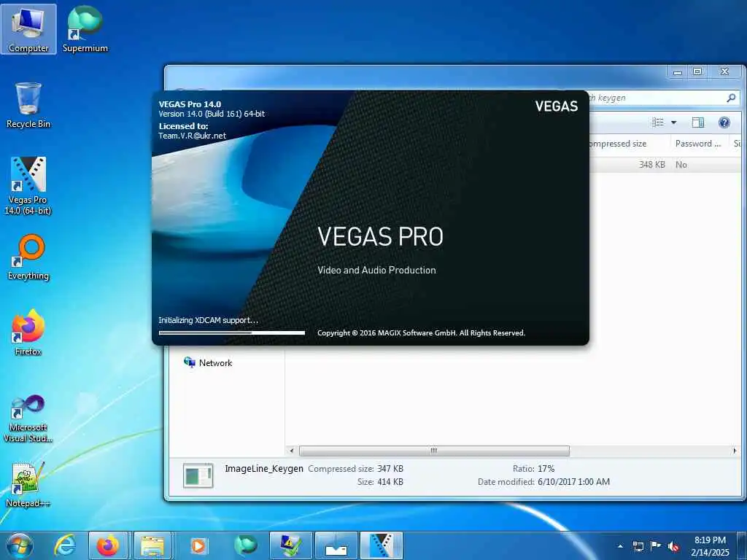
Task: Open the view options dropdown arrow
Action: tap(673, 122)
